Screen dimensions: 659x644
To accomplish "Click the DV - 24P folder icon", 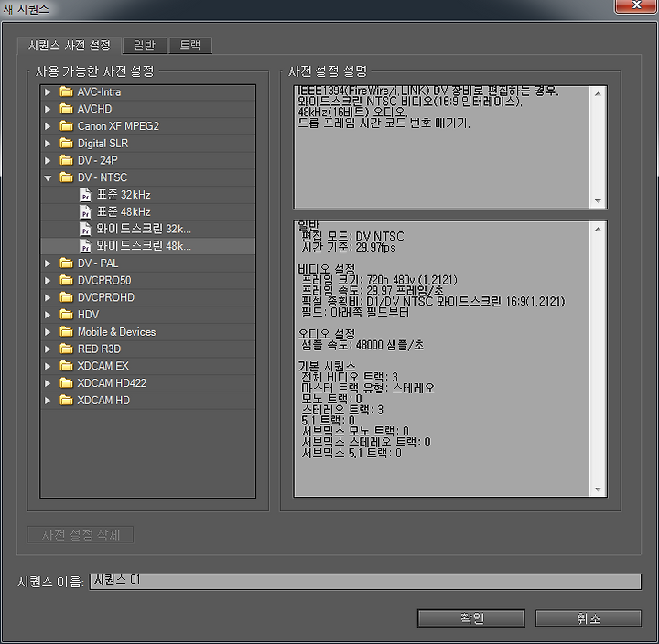I will pyautogui.click(x=66, y=160).
